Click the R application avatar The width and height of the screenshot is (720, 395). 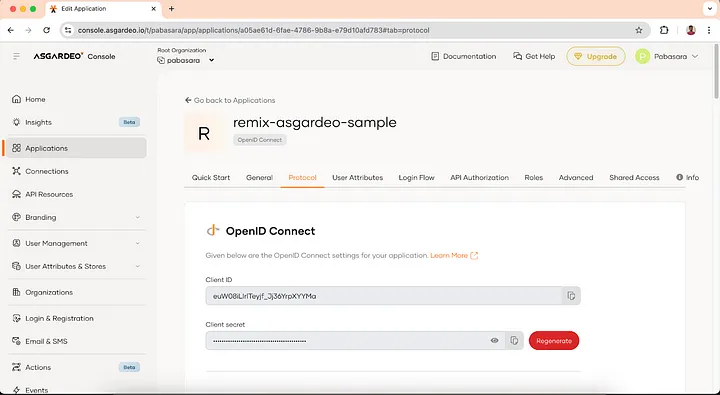click(204, 133)
